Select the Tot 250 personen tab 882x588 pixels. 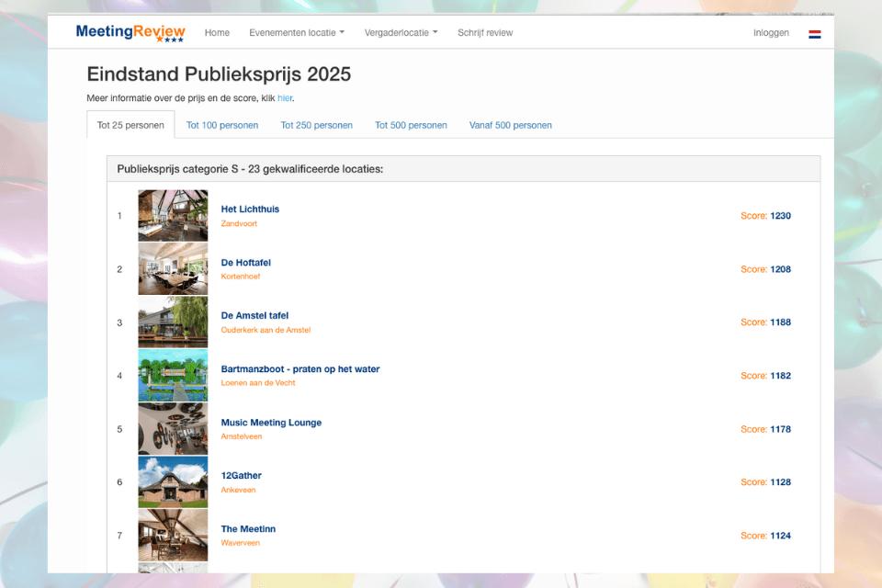316,125
